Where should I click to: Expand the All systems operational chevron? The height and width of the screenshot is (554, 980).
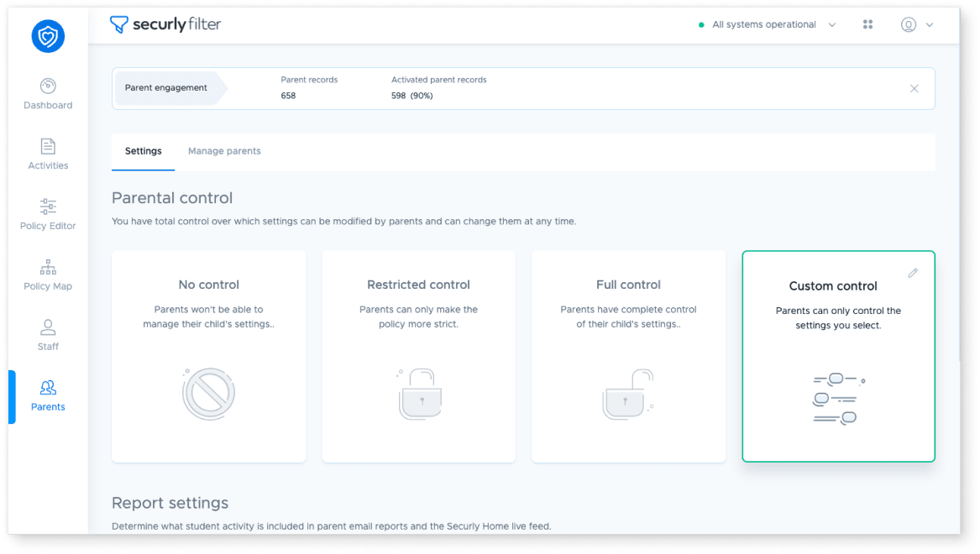tap(832, 25)
